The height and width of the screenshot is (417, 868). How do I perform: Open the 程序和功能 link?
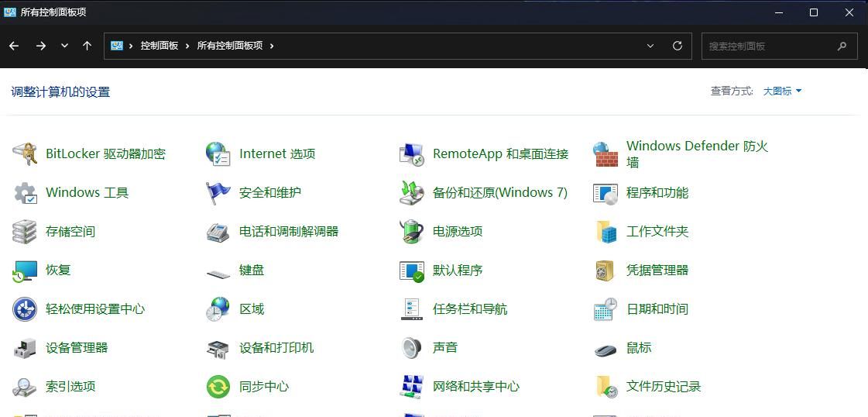point(657,192)
